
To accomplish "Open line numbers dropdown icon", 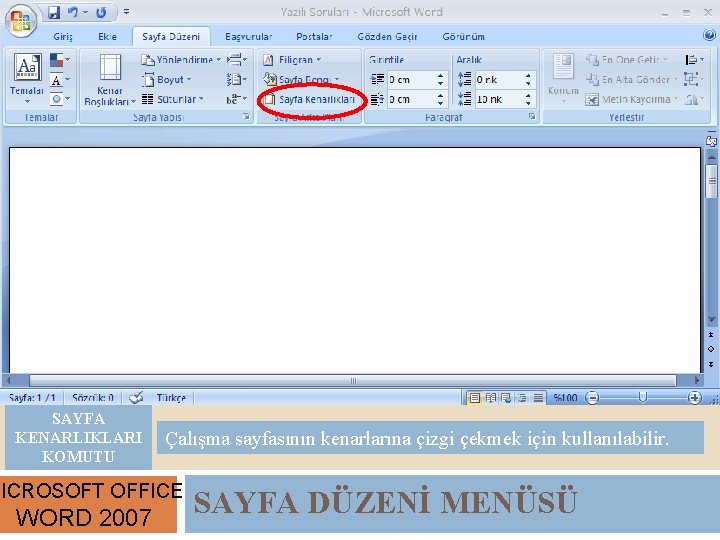I will [x=237, y=80].
